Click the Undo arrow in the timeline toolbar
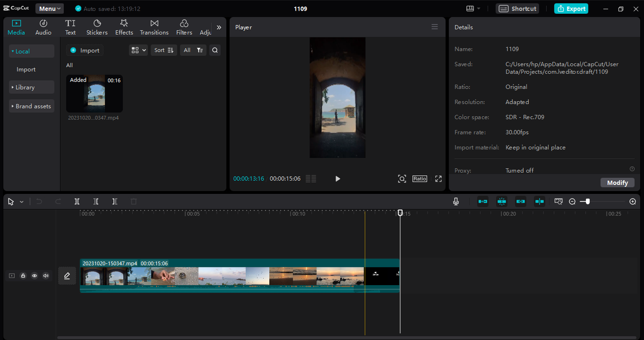This screenshot has width=644, height=340. coord(39,201)
